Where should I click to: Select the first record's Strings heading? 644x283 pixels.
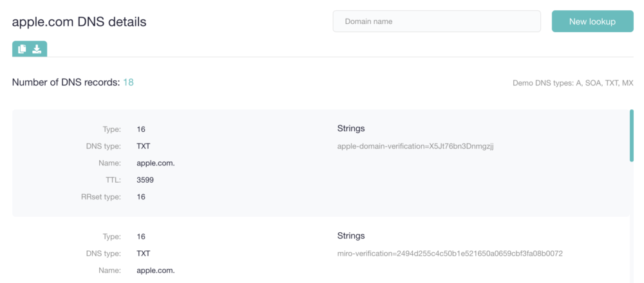[351, 129]
